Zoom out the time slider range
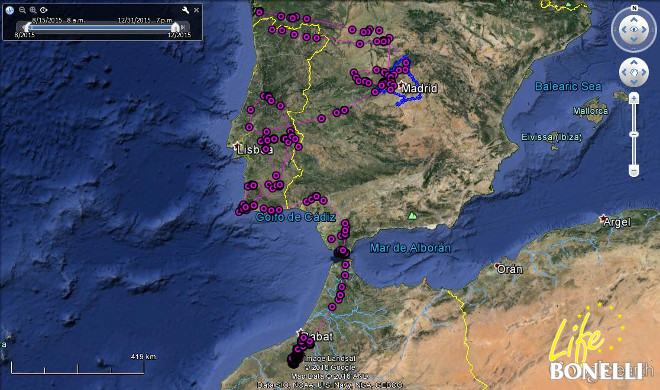660x390 pixels. point(22,10)
